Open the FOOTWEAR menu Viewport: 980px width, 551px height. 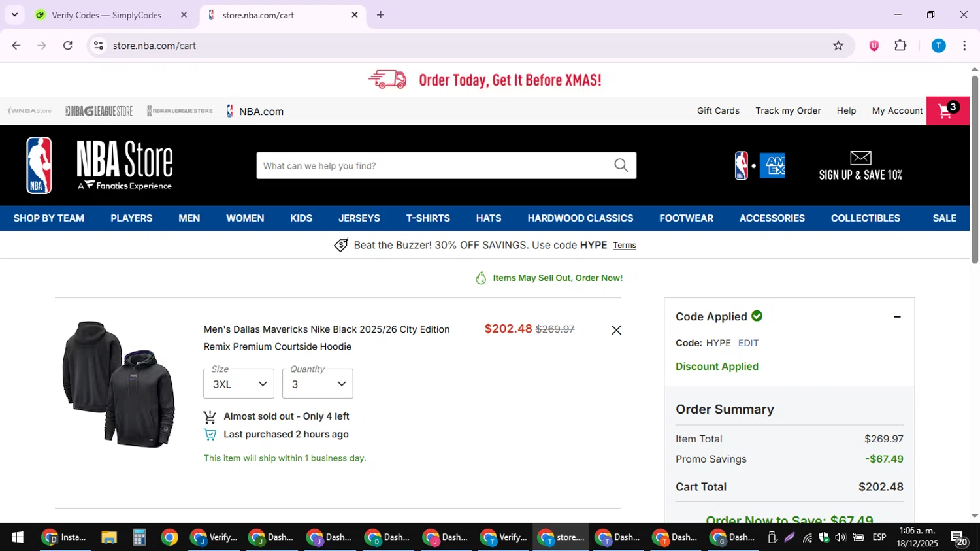pyautogui.click(x=686, y=218)
